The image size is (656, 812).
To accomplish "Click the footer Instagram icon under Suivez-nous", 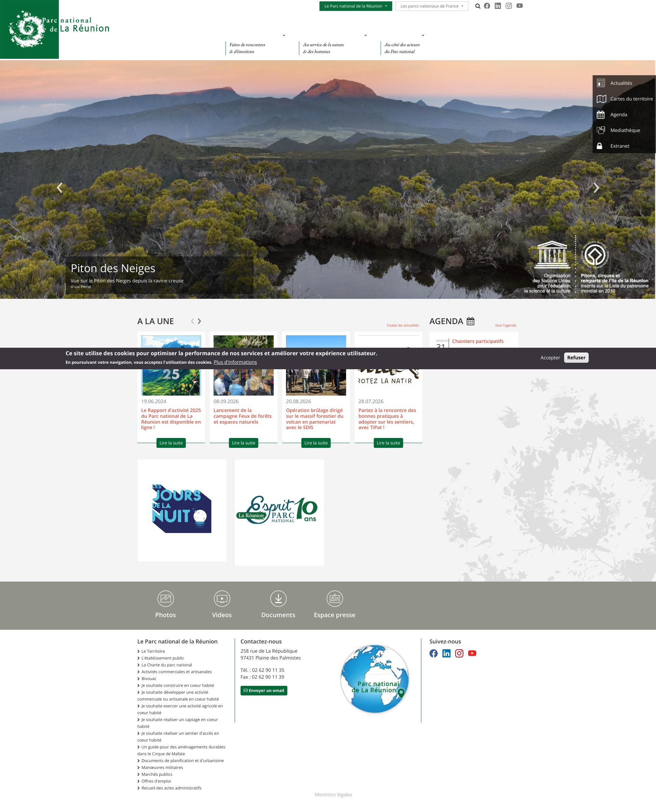I will (x=459, y=653).
